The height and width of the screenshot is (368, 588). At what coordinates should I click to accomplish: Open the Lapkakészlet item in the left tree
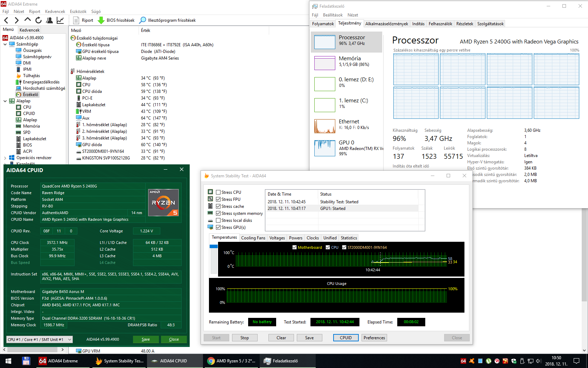click(x=31, y=139)
